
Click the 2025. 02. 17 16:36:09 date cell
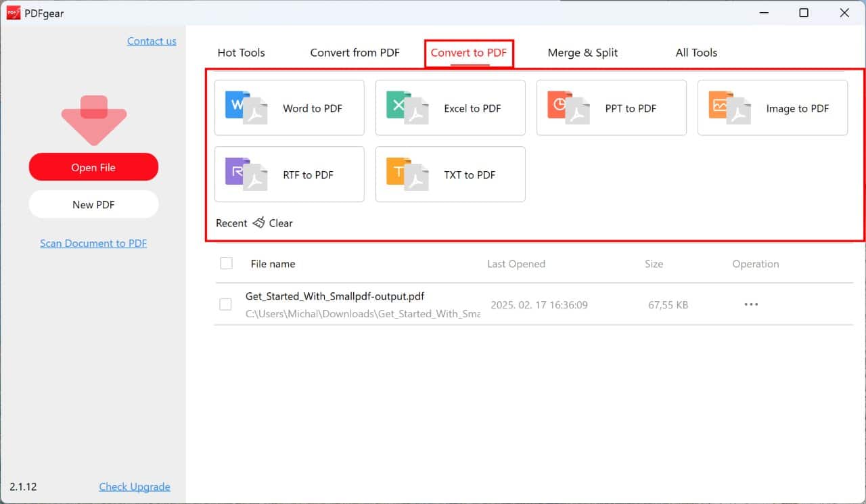[x=539, y=305]
